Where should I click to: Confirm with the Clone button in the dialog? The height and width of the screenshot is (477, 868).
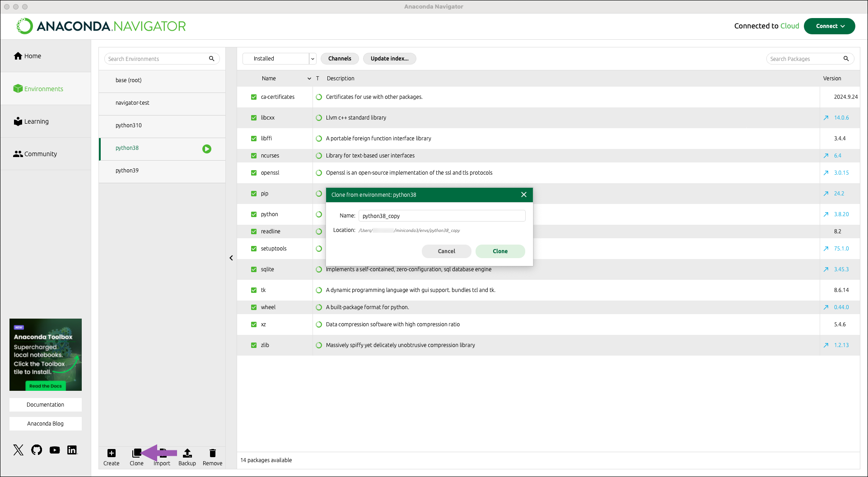[x=500, y=251]
